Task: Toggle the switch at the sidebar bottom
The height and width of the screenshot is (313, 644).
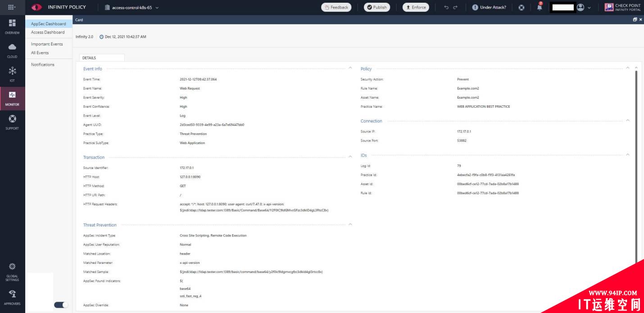Action: (61, 305)
